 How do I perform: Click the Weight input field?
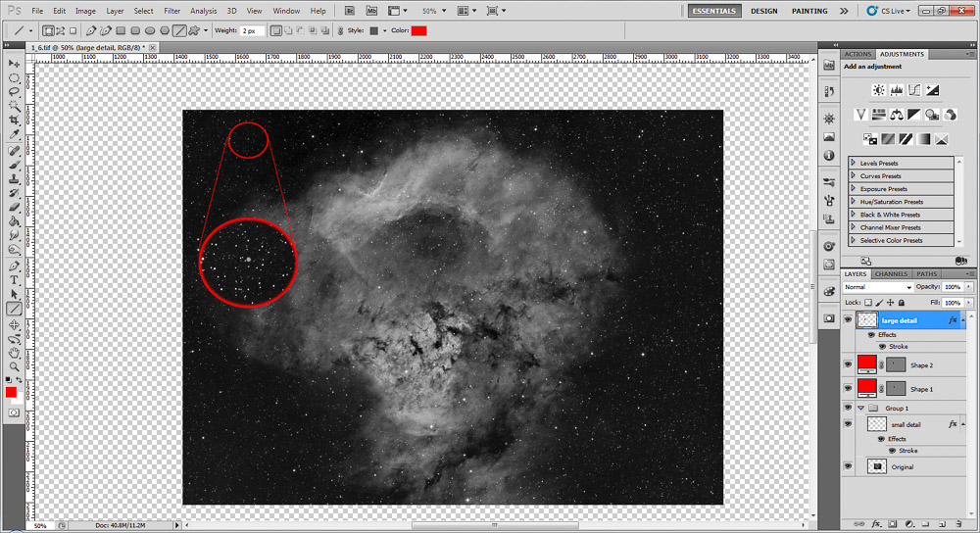point(252,30)
